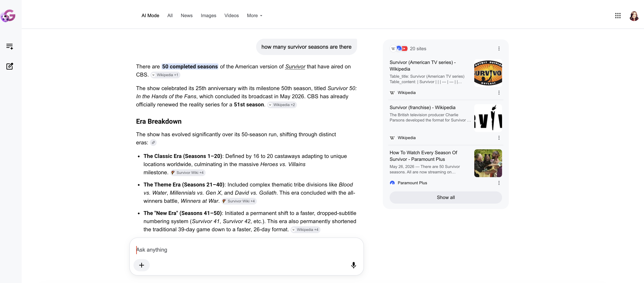Focus the 'Ask anything' input field
This screenshot has height=283, width=644.
pyautogui.click(x=246, y=250)
